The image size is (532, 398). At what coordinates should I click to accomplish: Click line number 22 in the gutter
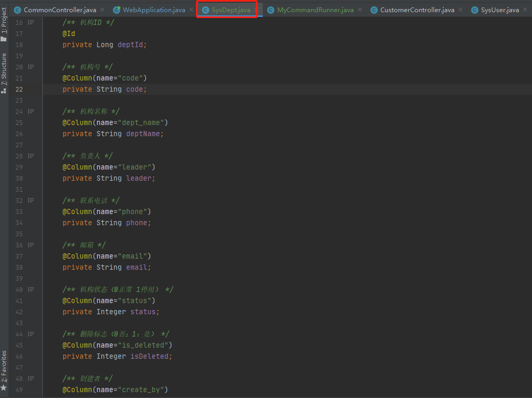(x=19, y=89)
